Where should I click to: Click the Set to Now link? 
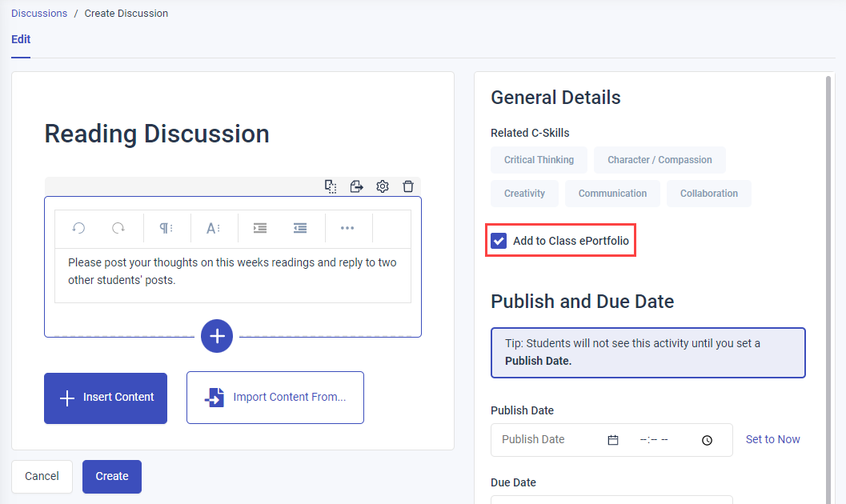click(772, 440)
